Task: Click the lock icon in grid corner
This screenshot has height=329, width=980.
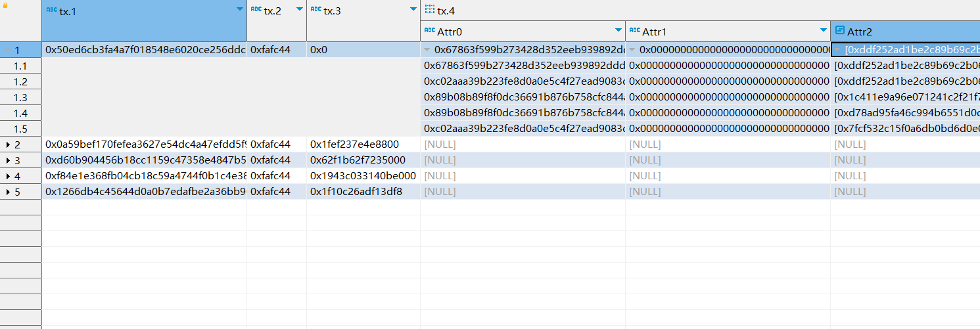Action: point(5,7)
